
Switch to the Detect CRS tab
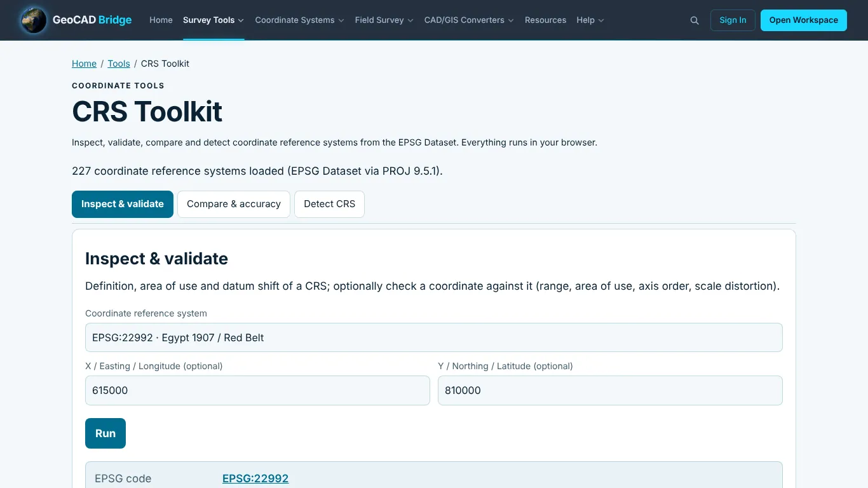329,204
